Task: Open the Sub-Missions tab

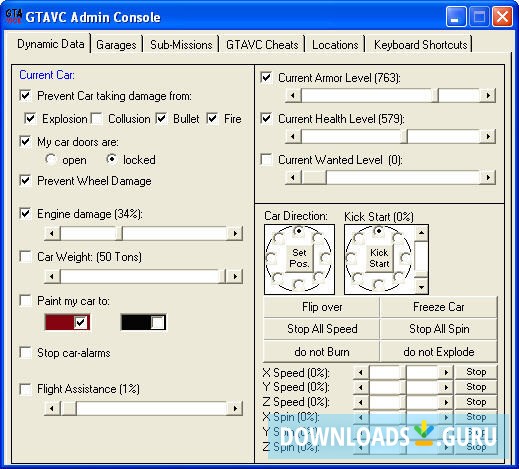Action: 181,45
